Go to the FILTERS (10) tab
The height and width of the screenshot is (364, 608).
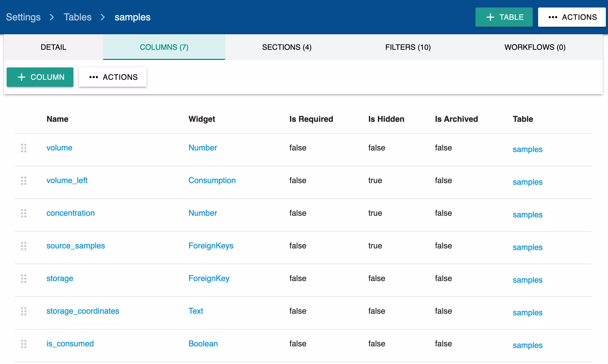[408, 47]
